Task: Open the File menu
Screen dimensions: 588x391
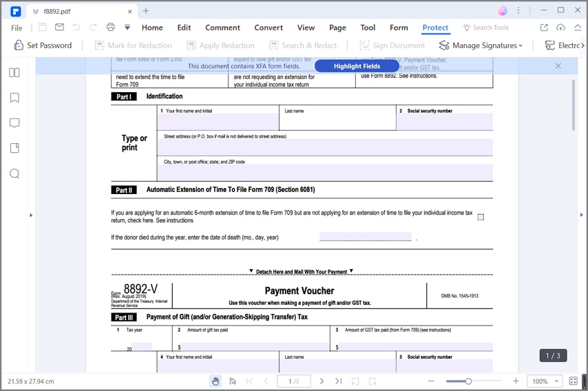Action: click(x=17, y=28)
